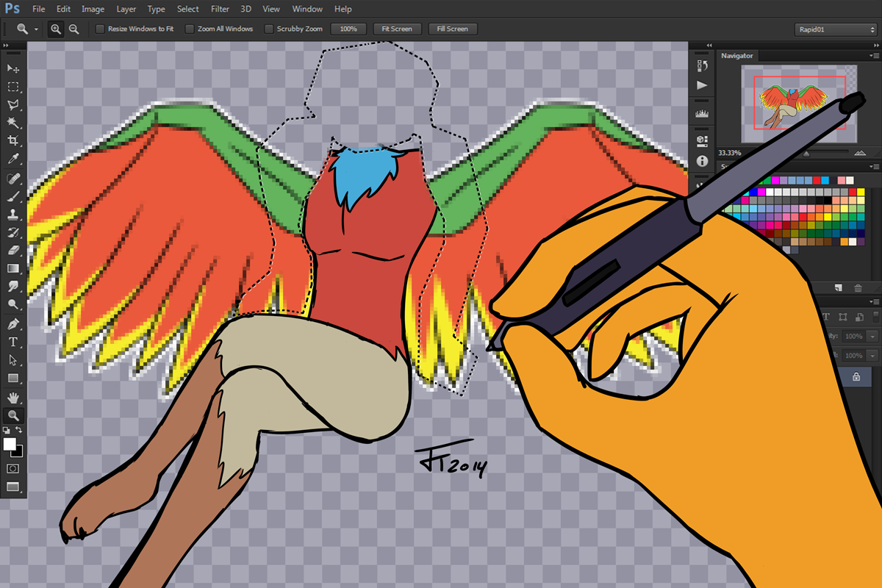This screenshot has height=588, width=882.
Task: Select the Rectangular Marquee tool
Action: [13, 87]
